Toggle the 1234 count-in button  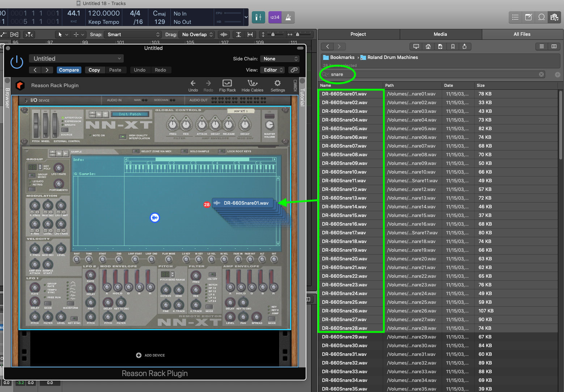[275, 17]
